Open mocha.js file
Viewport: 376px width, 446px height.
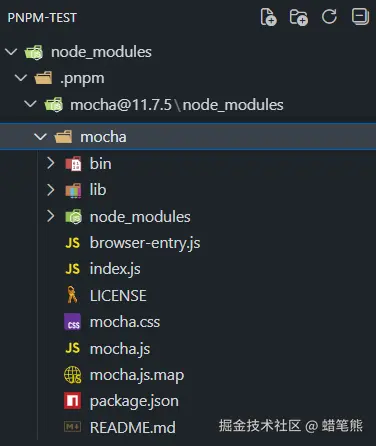coord(120,349)
